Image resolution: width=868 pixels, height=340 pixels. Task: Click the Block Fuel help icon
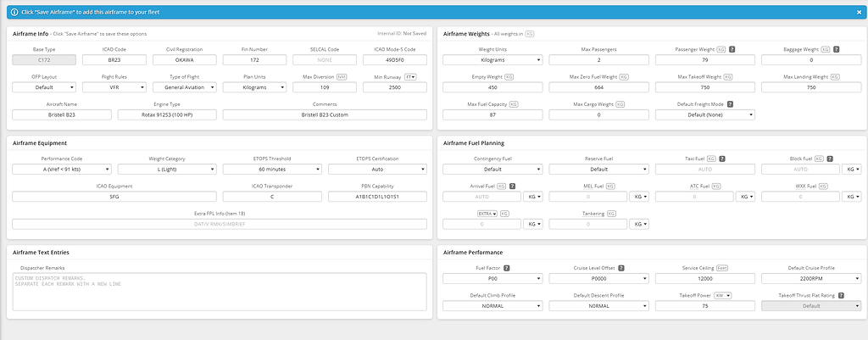coord(831,159)
